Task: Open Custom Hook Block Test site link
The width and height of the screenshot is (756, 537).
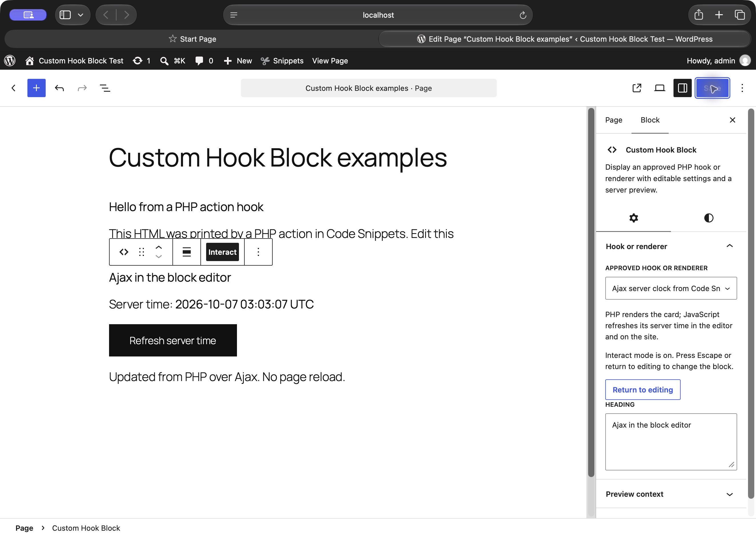Action: [75, 61]
